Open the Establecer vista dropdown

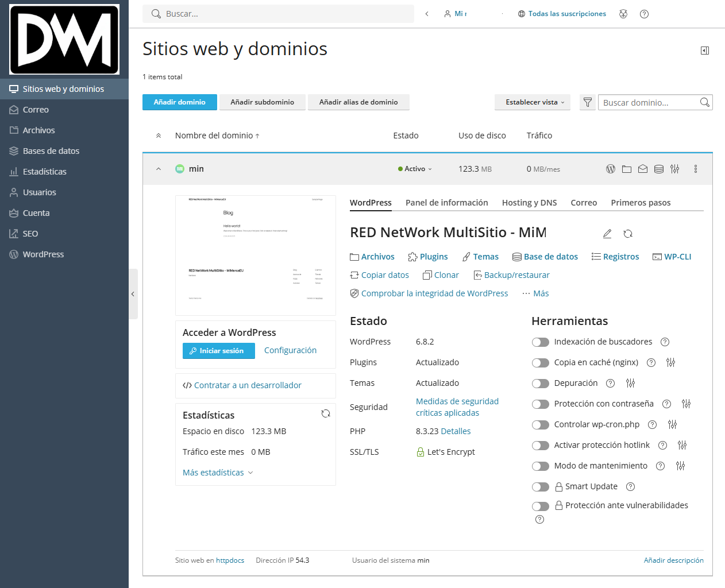[533, 102]
